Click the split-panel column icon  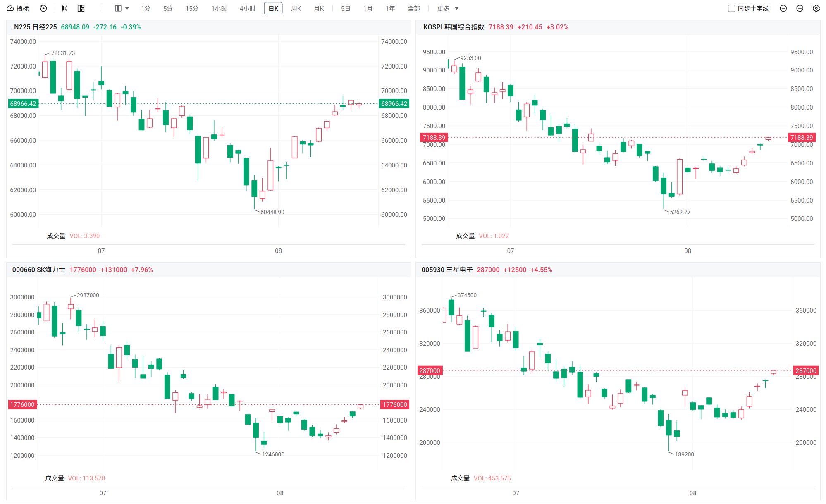[x=118, y=8]
